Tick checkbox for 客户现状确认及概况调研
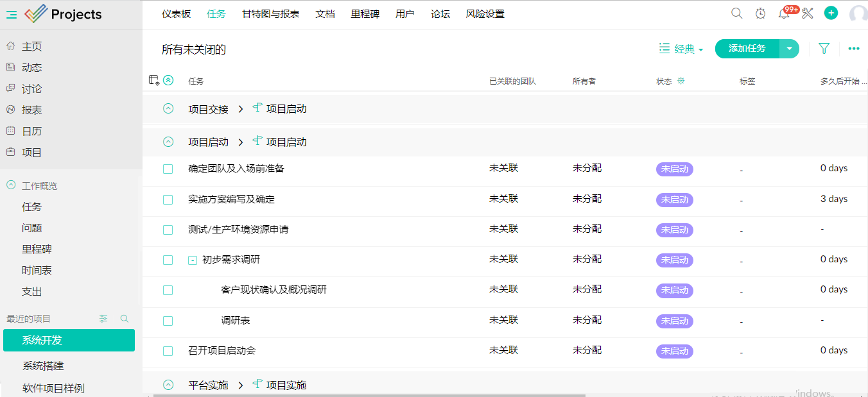The width and height of the screenshot is (868, 397). click(x=168, y=291)
